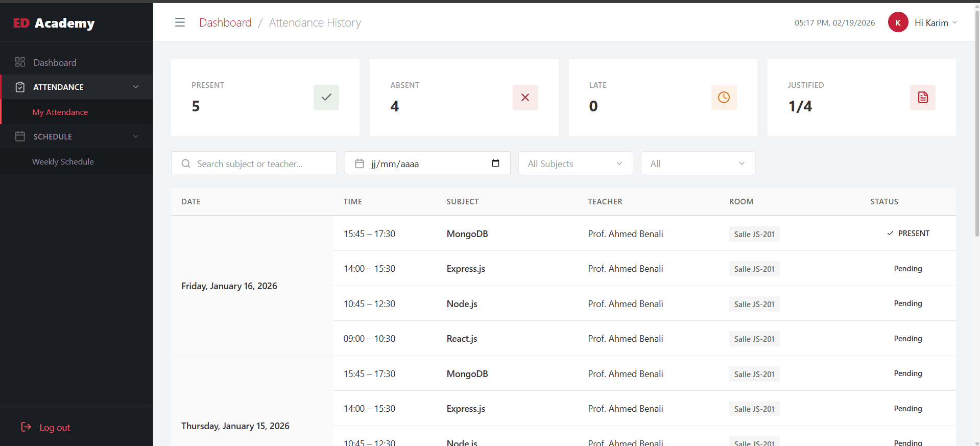Click the search magnifier icon
Image resolution: width=980 pixels, height=446 pixels.
[x=186, y=163]
